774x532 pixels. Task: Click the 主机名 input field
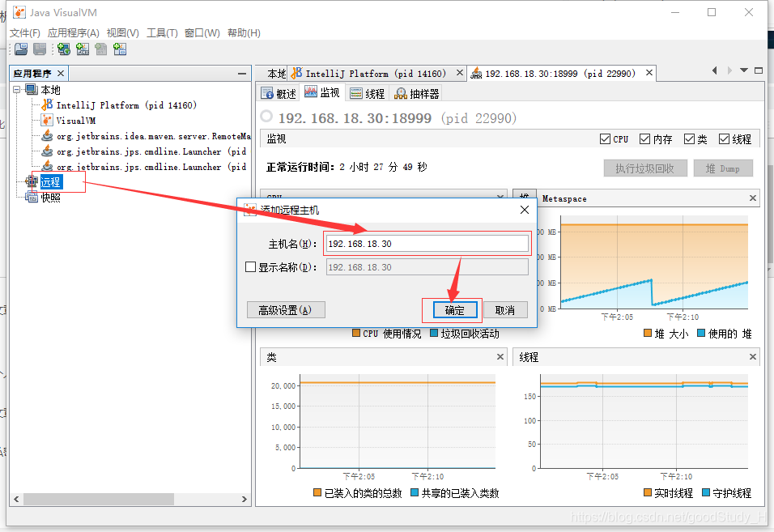pos(427,243)
